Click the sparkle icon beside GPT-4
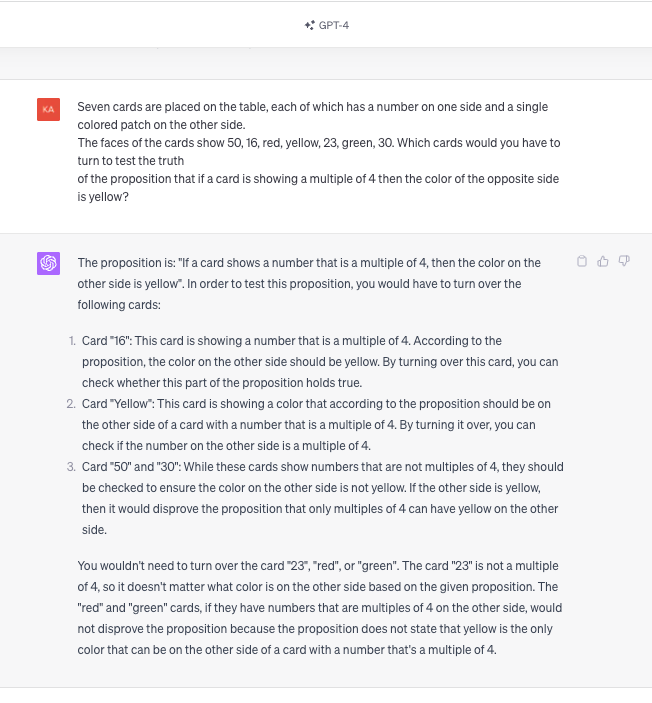The height and width of the screenshot is (703, 652). pos(309,25)
